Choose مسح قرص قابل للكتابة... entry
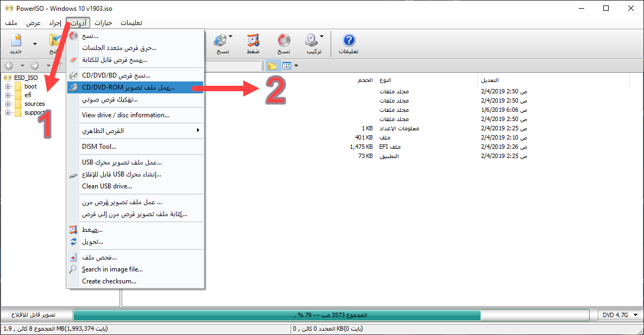The image size is (644, 335). pyautogui.click(x=136, y=60)
